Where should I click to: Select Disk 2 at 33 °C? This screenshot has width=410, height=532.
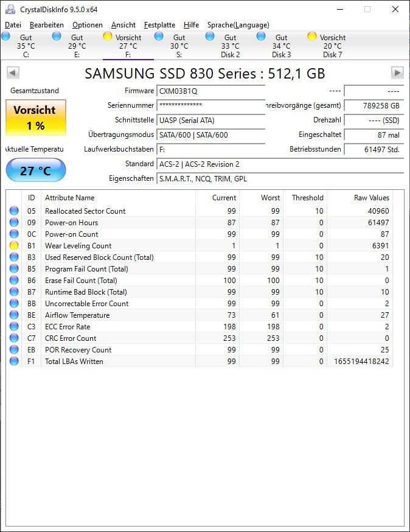coord(231,46)
